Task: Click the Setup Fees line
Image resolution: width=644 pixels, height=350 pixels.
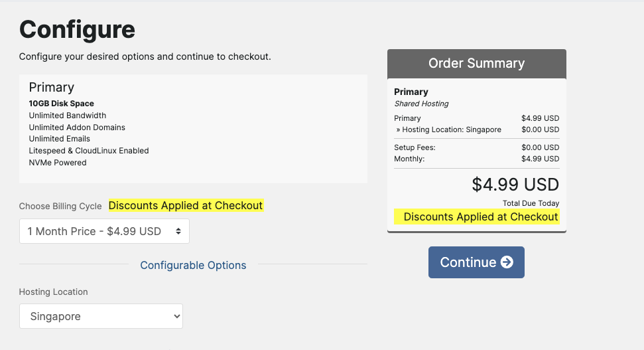Action: tap(415, 147)
